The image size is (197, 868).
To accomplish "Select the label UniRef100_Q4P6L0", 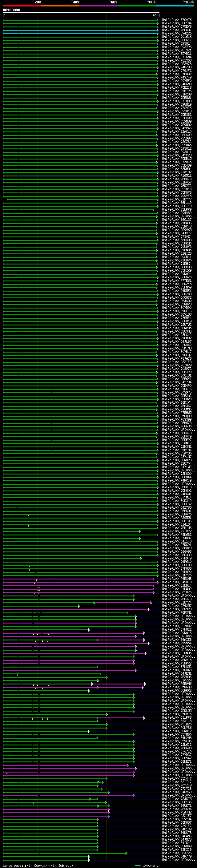I will pyautogui.click(x=177, y=562).
